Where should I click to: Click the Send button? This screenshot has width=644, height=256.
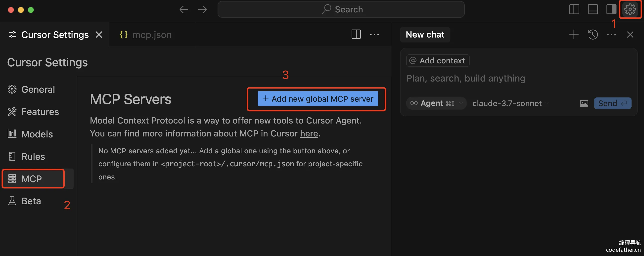tap(612, 103)
